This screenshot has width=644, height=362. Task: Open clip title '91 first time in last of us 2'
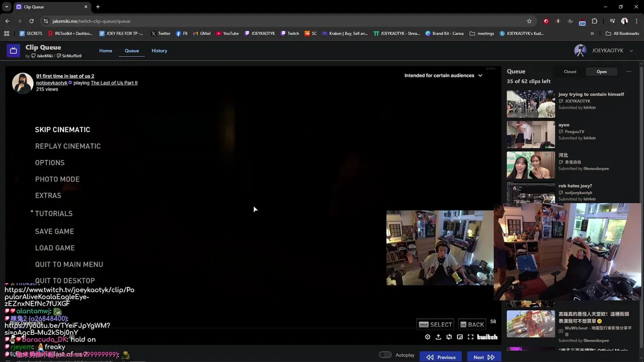65,76
